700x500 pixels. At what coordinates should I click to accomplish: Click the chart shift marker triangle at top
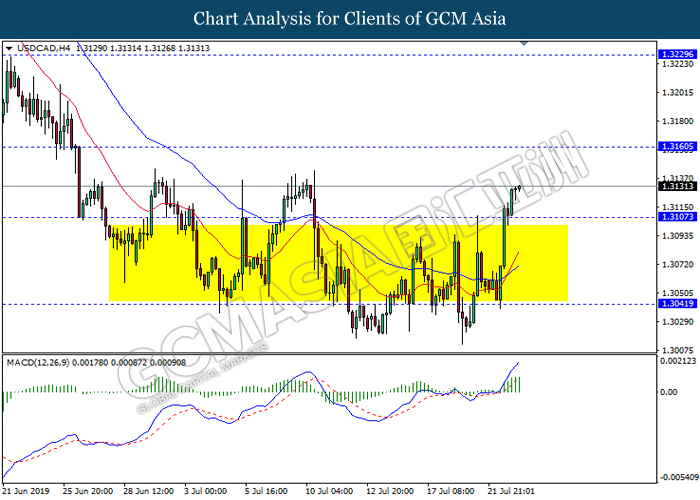pos(525,44)
